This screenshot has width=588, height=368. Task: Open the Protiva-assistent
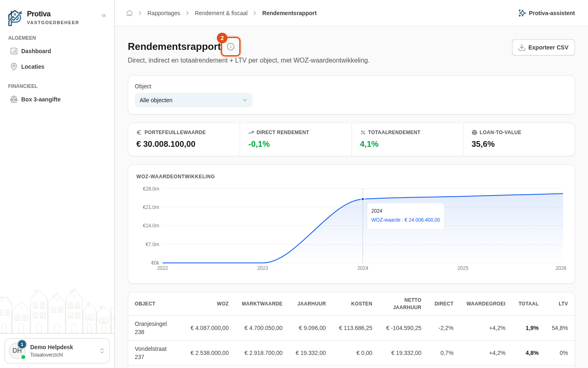click(x=546, y=13)
